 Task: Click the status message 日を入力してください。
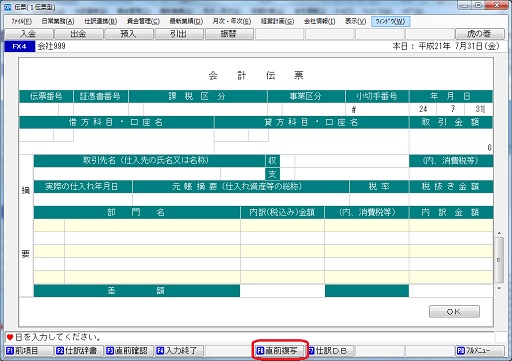(x=58, y=337)
